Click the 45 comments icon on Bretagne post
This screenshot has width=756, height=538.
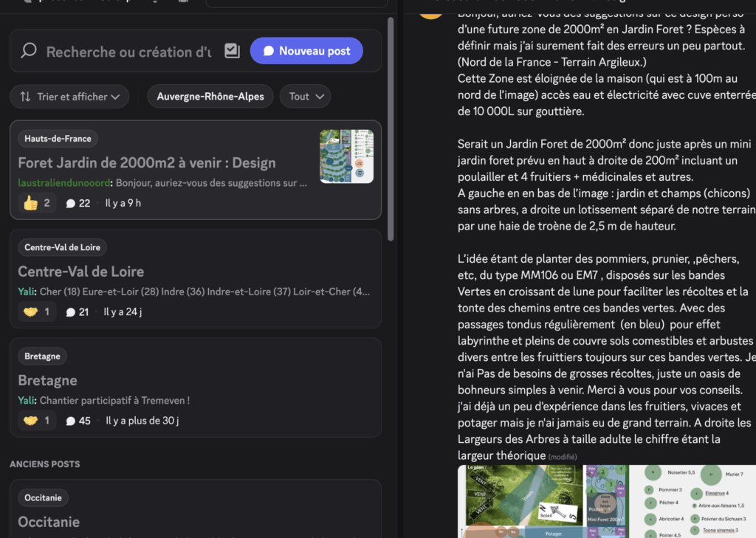click(x=70, y=421)
